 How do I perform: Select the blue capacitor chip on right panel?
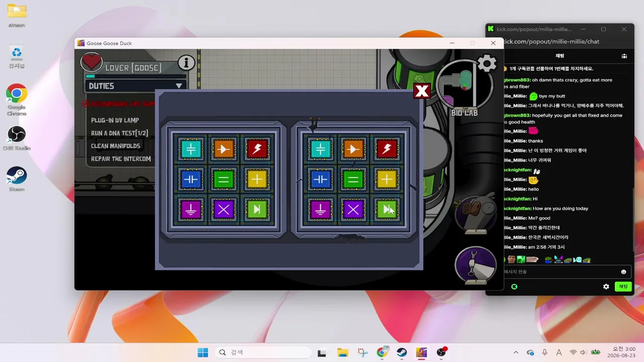[x=320, y=179]
